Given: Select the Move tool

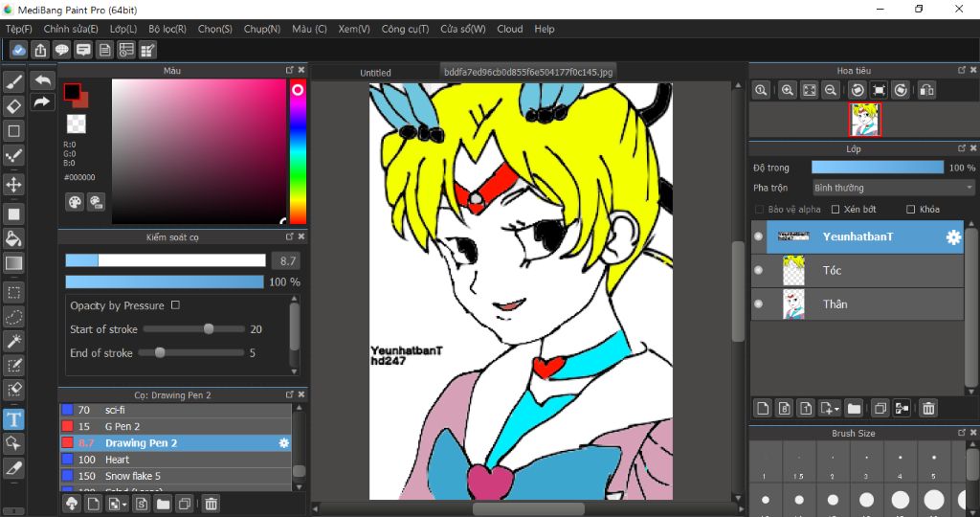Looking at the screenshot, I should 13,185.
